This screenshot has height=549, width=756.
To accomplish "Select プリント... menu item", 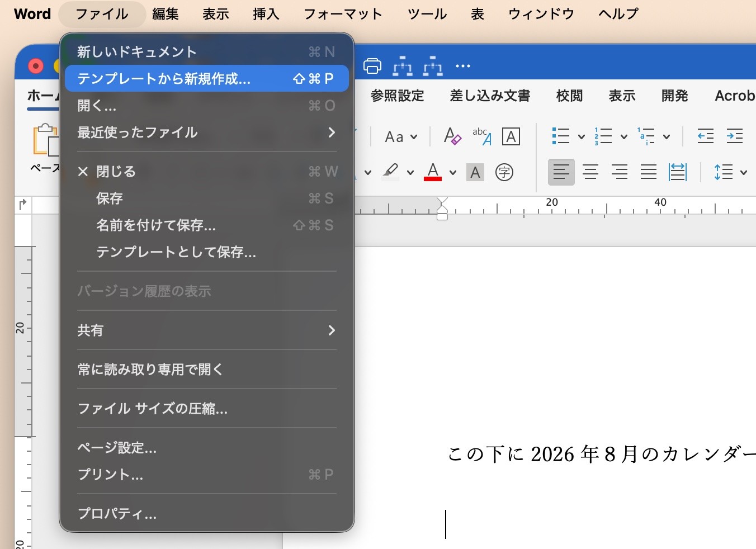I will point(207,475).
